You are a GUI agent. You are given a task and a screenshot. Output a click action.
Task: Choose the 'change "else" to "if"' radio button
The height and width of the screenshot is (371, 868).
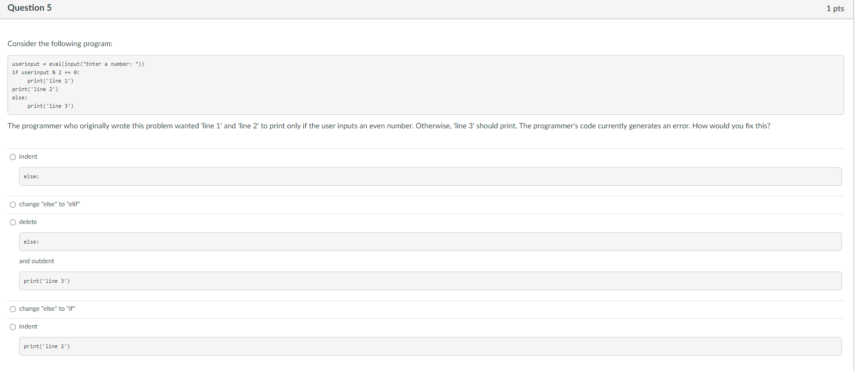[x=13, y=309]
